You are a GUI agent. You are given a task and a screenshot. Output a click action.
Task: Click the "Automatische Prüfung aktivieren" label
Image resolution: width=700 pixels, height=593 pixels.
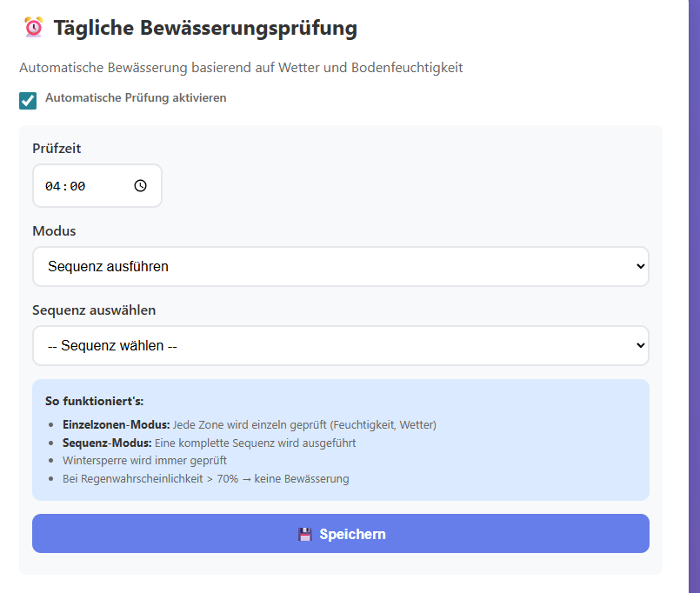pos(136,98)
